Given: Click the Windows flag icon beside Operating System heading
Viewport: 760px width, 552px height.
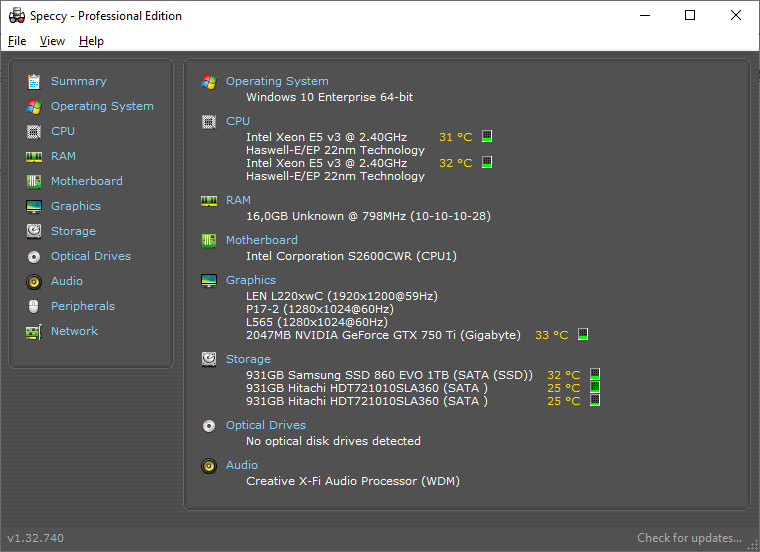Looking at the screenshot, I should [209, 81].
